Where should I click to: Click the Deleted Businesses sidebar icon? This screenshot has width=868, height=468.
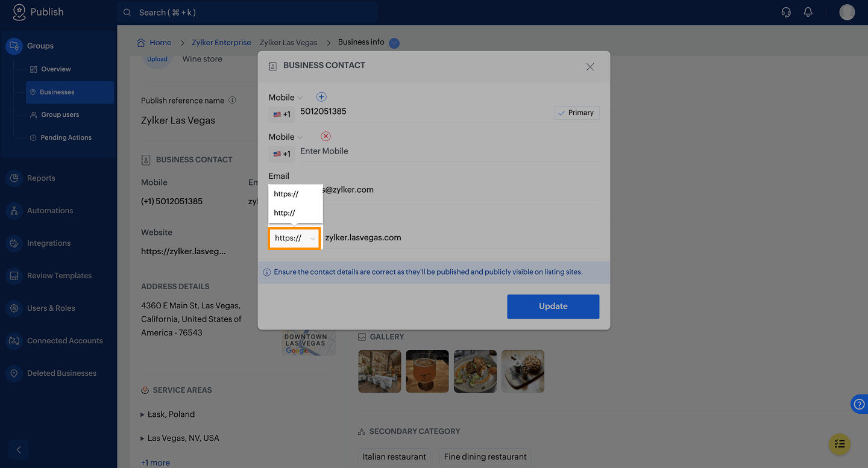tap(14, 373)
